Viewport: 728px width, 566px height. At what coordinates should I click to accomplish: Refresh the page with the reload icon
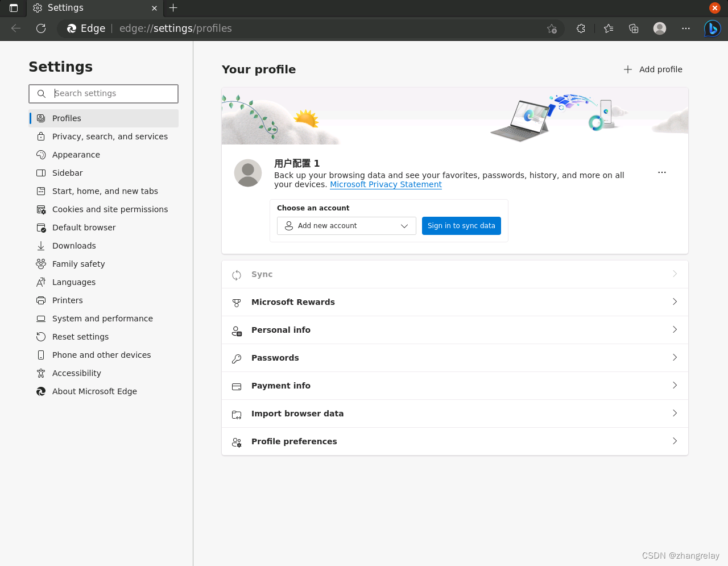40,28
